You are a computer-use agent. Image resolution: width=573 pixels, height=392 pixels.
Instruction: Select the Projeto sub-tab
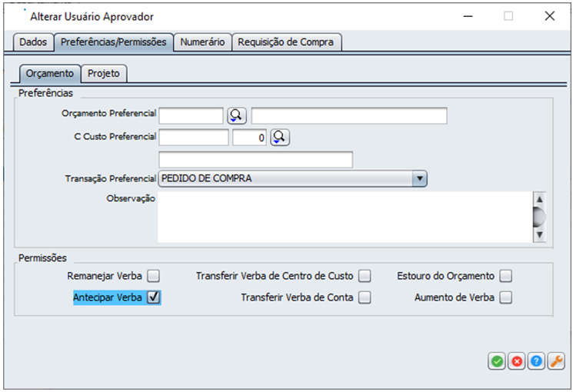[x=105, y=74]
